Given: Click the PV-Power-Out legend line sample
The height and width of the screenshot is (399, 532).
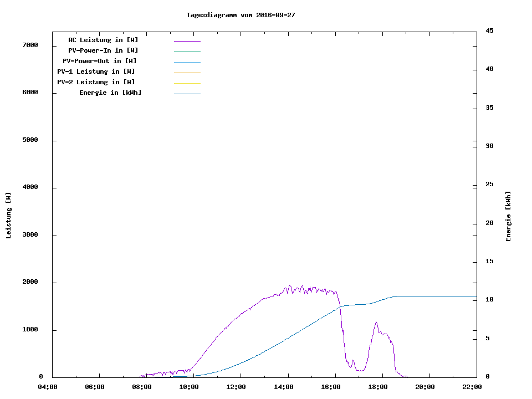Looking at the screenshot, I should point(187,62).
